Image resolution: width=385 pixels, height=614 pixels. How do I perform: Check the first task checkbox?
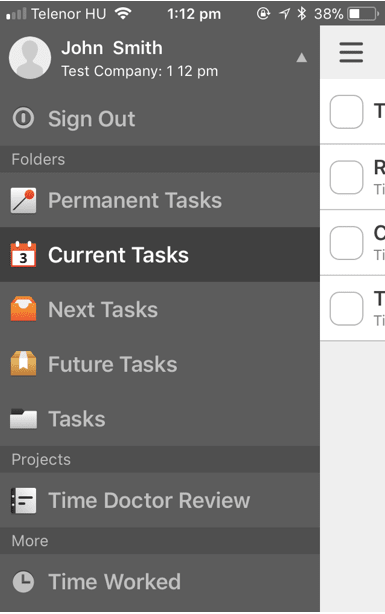[x=346, y=112]
